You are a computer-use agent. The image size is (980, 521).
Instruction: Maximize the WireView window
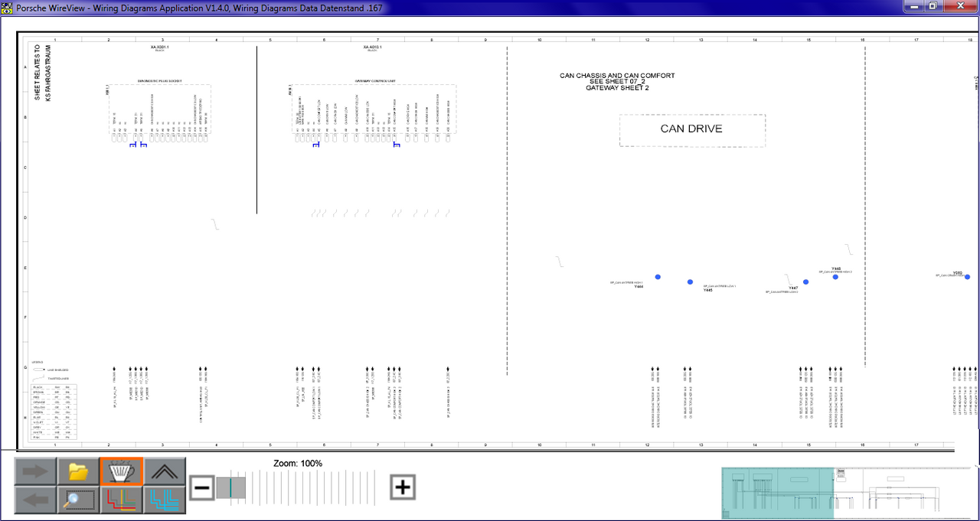932,6
